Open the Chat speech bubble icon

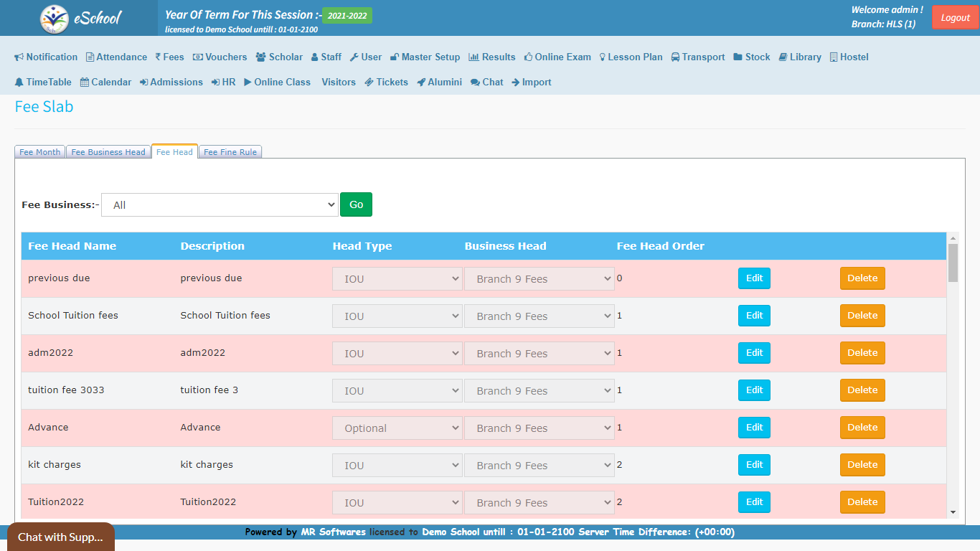coord(475,83)
